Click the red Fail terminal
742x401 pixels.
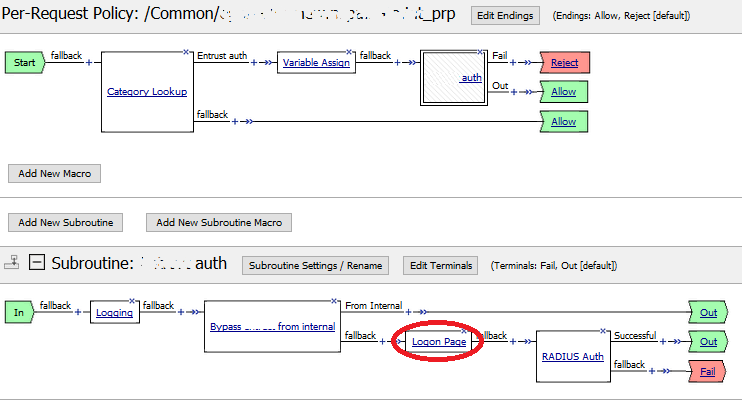click(x=707, y=372)
